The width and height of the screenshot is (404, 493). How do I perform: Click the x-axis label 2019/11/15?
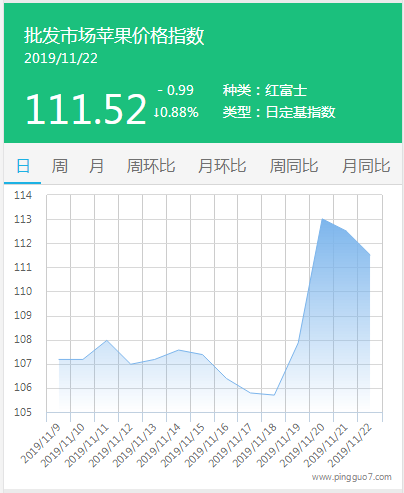[182, 445]
